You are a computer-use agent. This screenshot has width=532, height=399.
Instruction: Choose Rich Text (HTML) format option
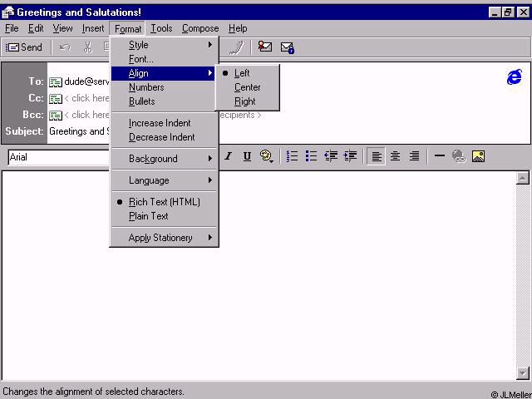[164, 202]
